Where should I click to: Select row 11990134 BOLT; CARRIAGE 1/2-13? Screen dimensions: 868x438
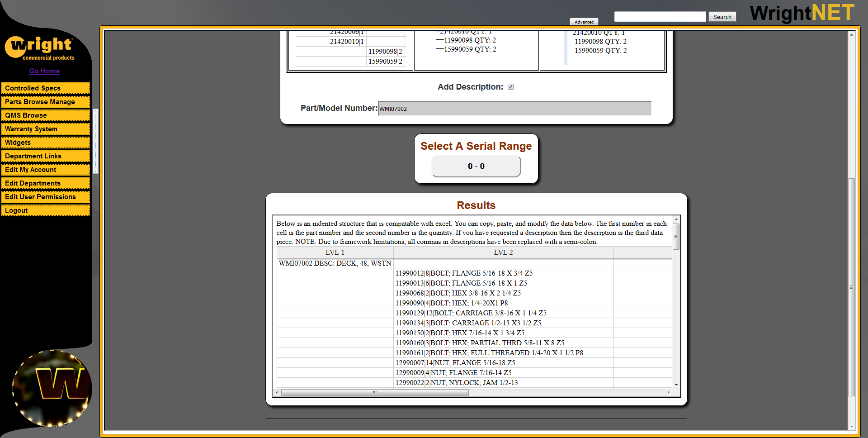click(503, 323)
